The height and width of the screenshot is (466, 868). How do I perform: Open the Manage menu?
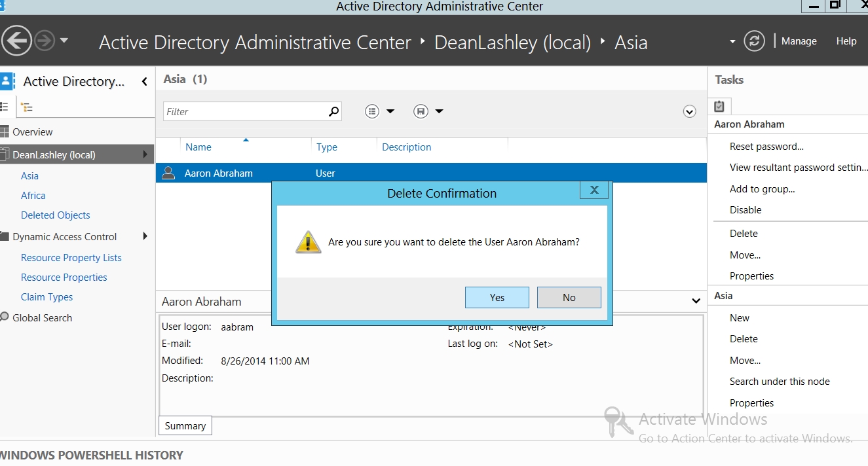pyautogui.click(x=799, y=41)
